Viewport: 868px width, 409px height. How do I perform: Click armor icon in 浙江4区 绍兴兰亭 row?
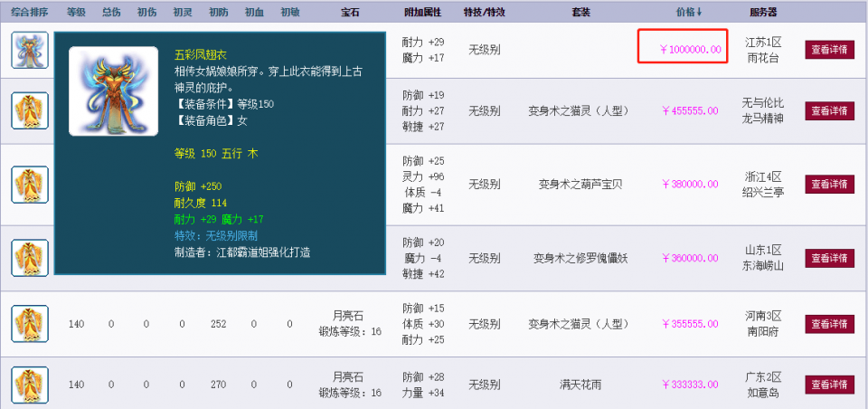[30, 185]
